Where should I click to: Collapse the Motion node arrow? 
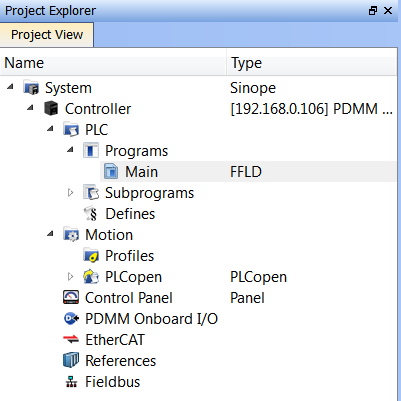click(50, 234)
